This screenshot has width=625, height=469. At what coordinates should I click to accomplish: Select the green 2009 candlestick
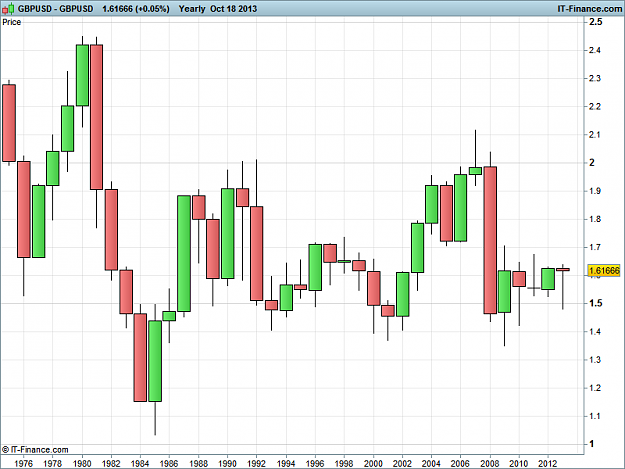click(505, 292)
